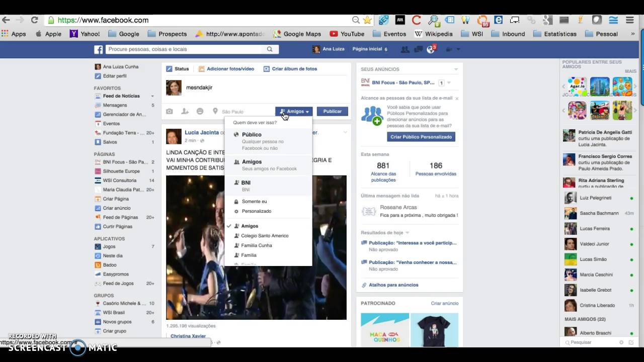
Task: Open Ana Luiza profile link in top bar
Action: (328, 49)
